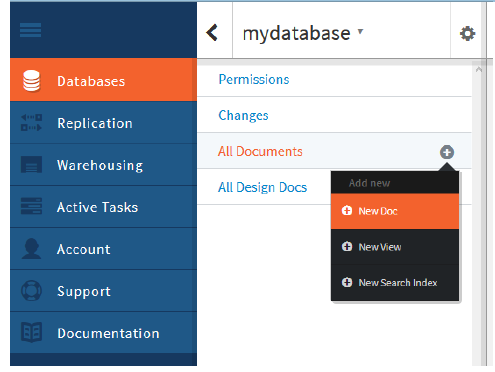Screen dimensions: 495x372
Task: Select New Search Index option
Action: 395,283
